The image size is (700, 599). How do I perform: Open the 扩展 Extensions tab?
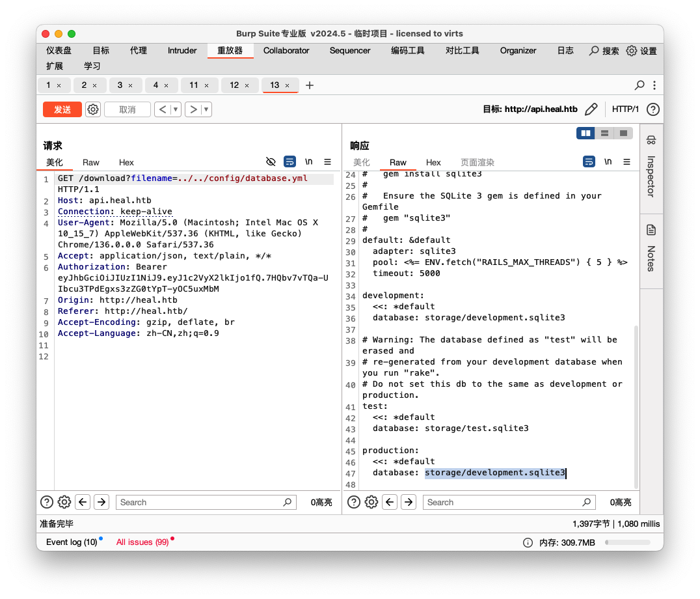coord(55,66)
